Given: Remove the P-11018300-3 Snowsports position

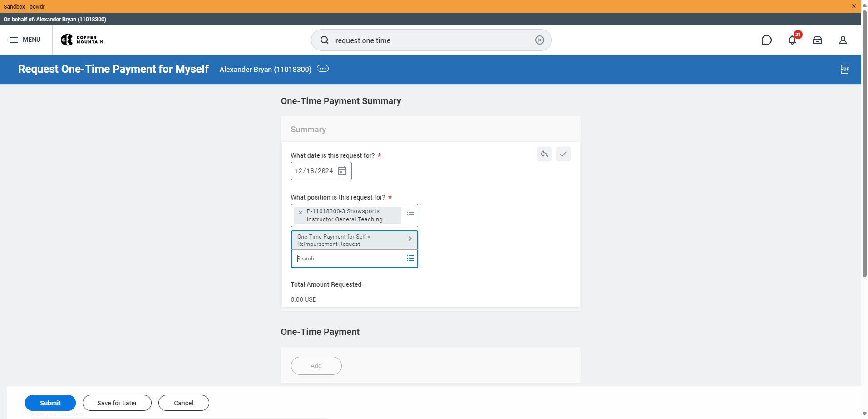Looking at the screenshot, I should [301, 213].
